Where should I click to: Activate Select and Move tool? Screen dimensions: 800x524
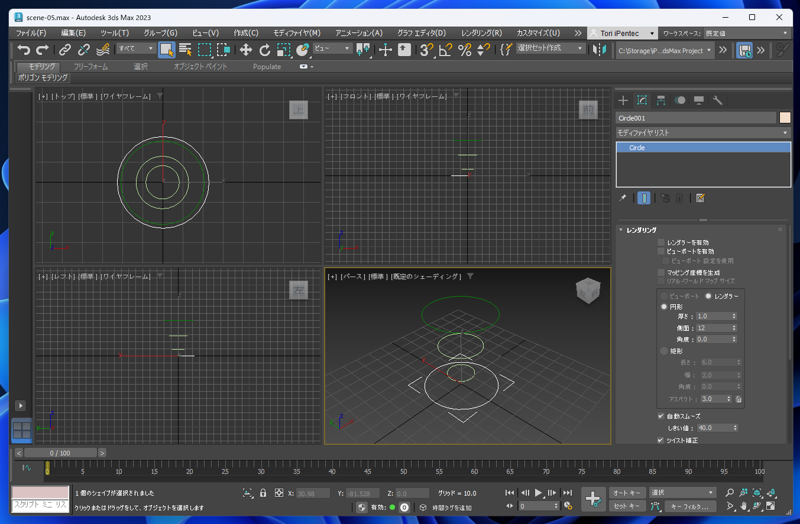tap(245, 49)
